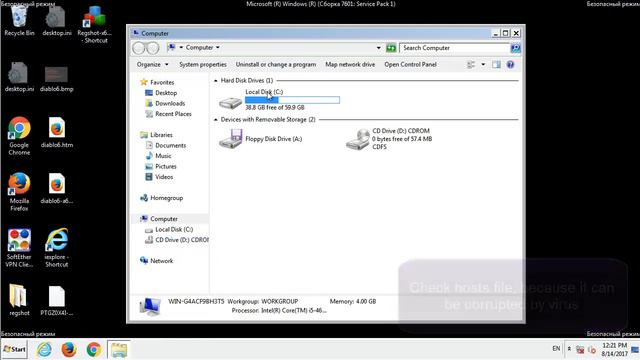Viewport: 640px width, 360px height.
Task: Click the Search Computer input field
Action: (454, 48)
